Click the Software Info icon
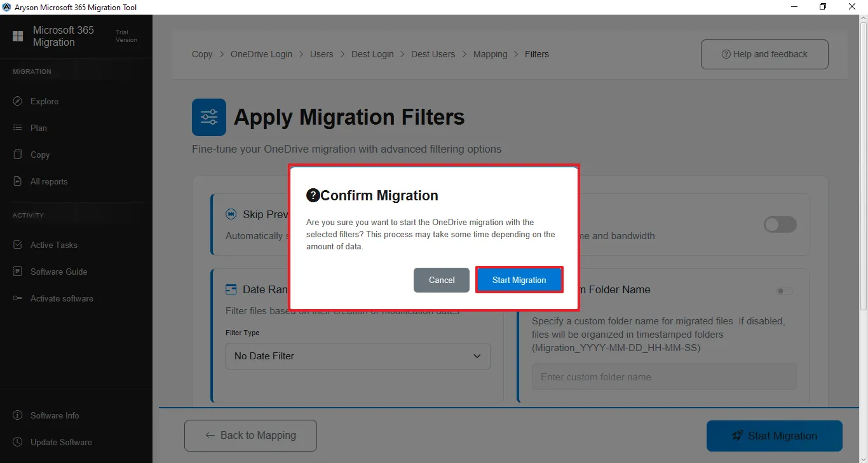This screenshot has width=868, height=463. click(x=18, y=415)
